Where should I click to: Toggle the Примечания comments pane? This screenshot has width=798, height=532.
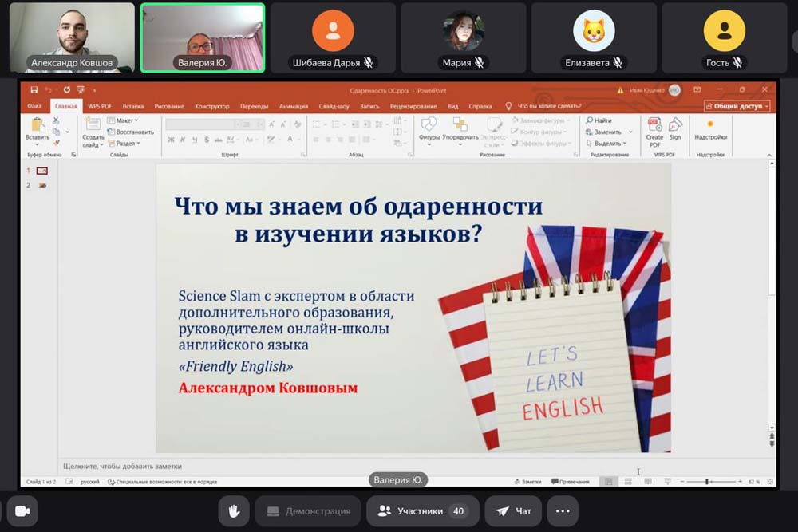coord(570,482)
